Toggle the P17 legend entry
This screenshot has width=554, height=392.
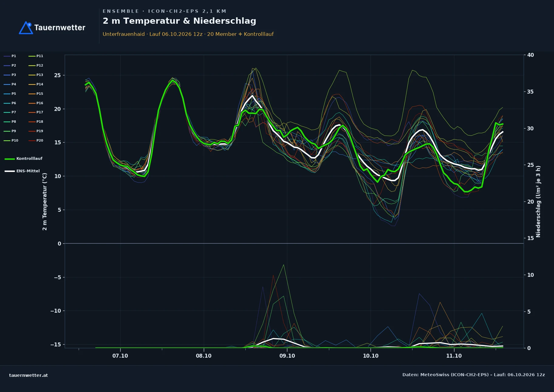[36, 112]
